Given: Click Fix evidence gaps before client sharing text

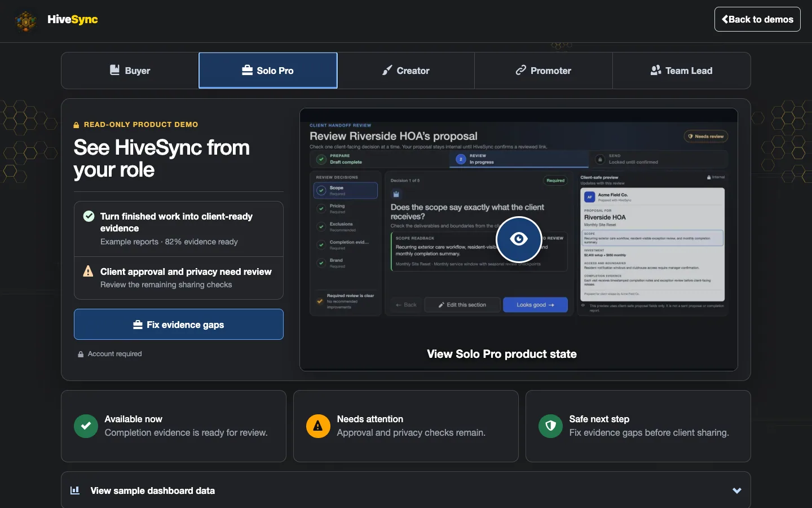Looking at the screenshot, I should tap(649, 433).
